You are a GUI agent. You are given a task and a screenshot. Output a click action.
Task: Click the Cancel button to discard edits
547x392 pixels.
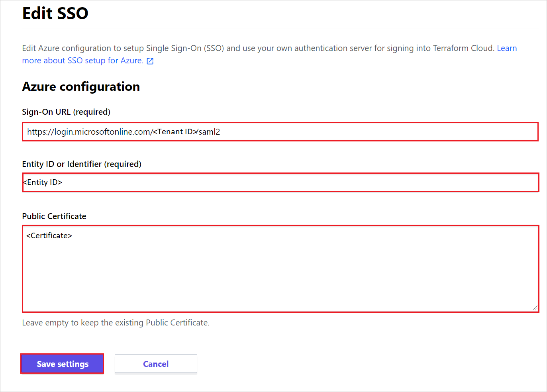click(155, 364)
